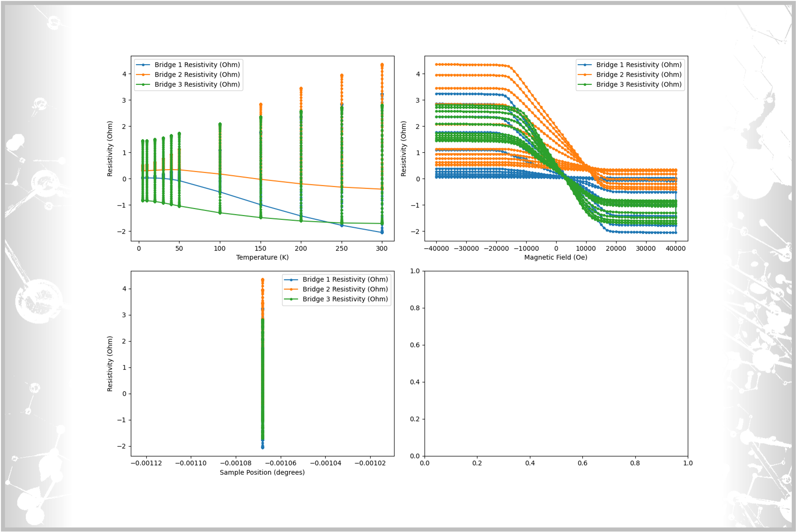Click Bridge 3 legend marker in Temperature plot

[x=143, y=84]
